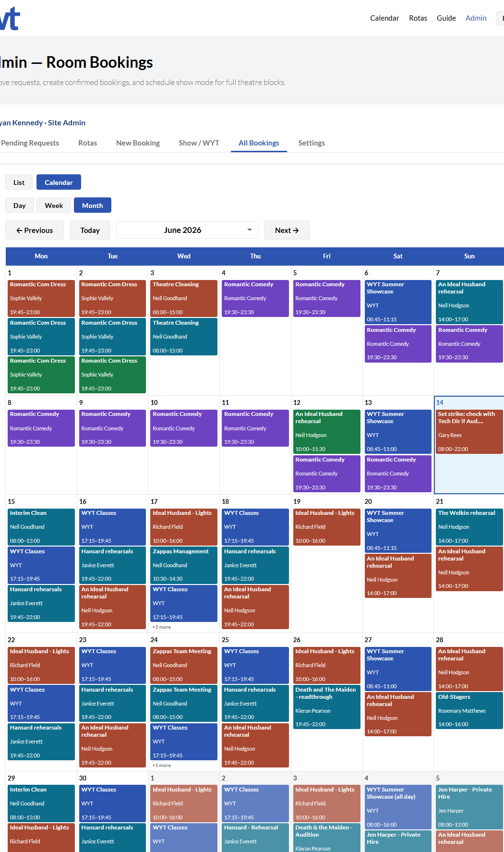This screenshot has height=852, width=504.
Task: Open Romantic Comedy event on June 10
Action: (184, 428)
